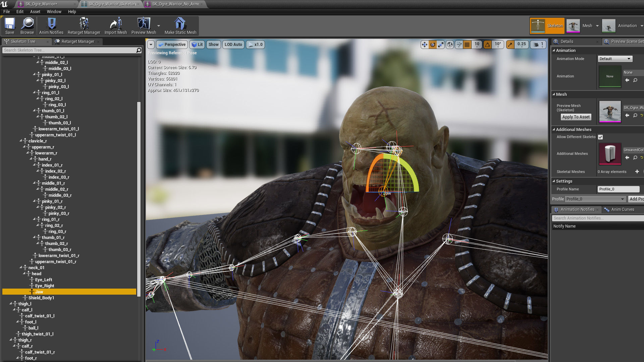Click the Lit view mode button
Screen dimensions: 644x362
tap(197, 45)
